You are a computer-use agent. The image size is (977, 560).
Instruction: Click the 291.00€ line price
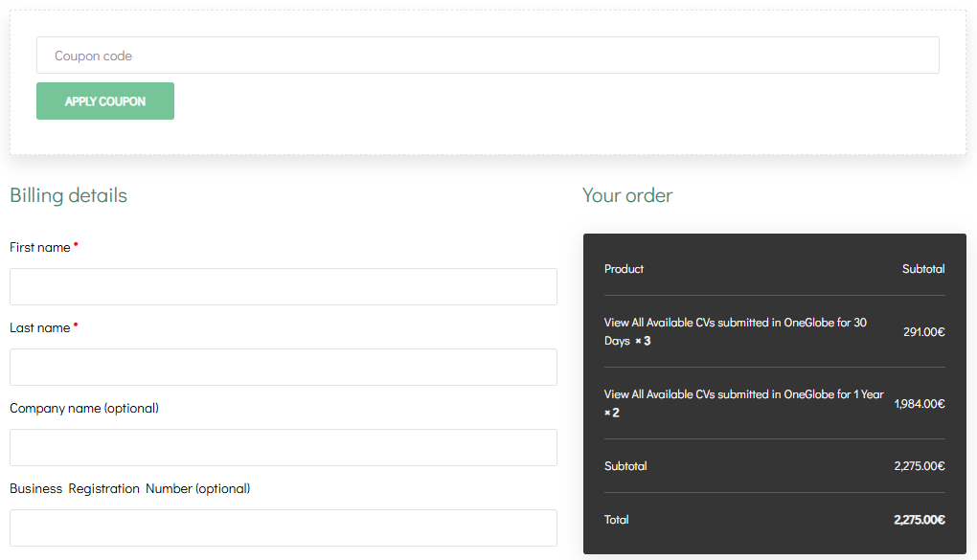tap(923, 332)
